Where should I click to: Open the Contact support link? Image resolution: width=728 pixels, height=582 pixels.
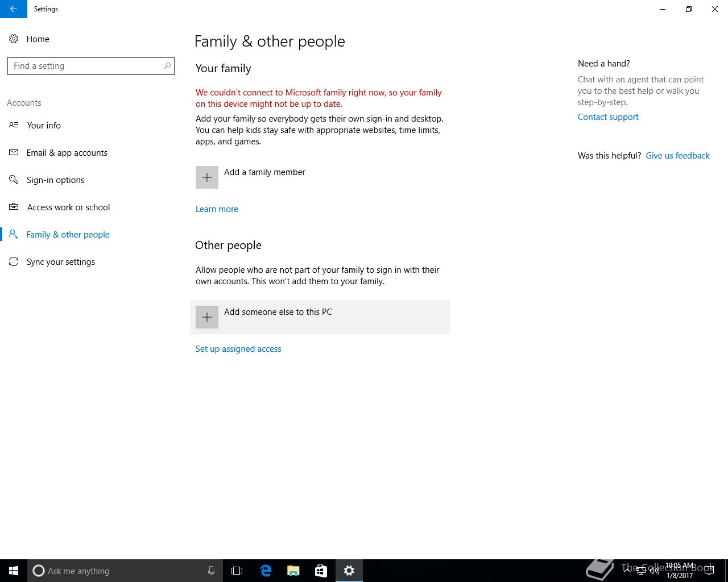point(608,117)
